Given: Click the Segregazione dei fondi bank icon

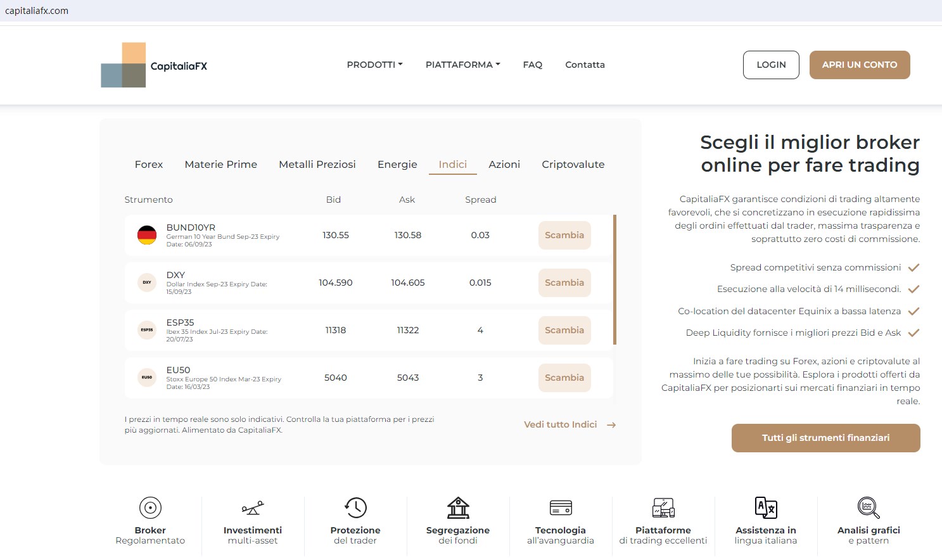Looking at the screenshot, I should 458,507.
